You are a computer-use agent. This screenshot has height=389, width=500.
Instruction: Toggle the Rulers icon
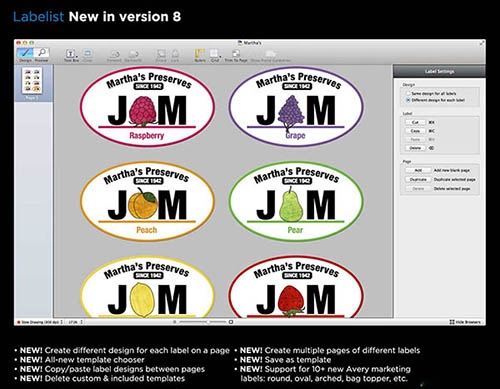click(200, 53)
